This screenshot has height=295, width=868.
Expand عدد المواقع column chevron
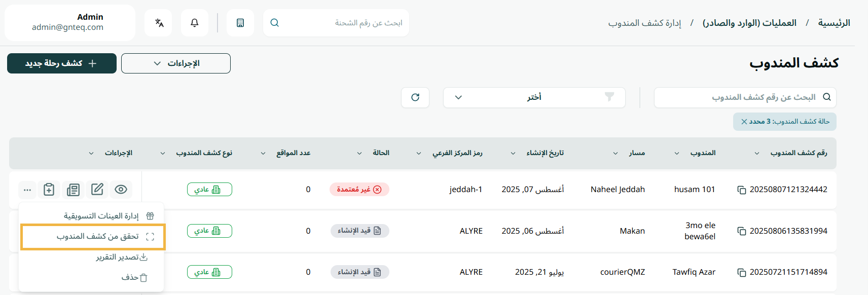coord(263,153)
